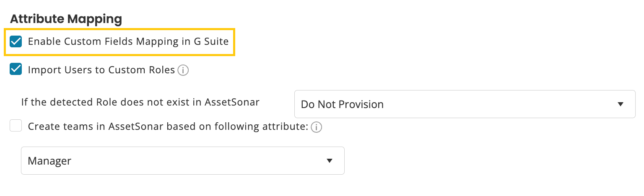The image size is (644, 196).
Task: Click 'Import Users to Custom Roles' label text
Action: click(101, 70)
